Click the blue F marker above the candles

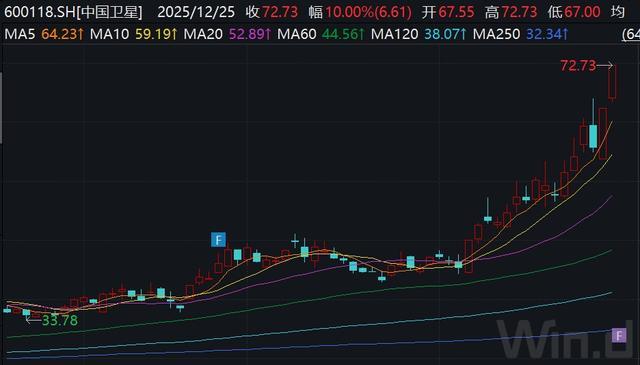(x=218, y=240)
